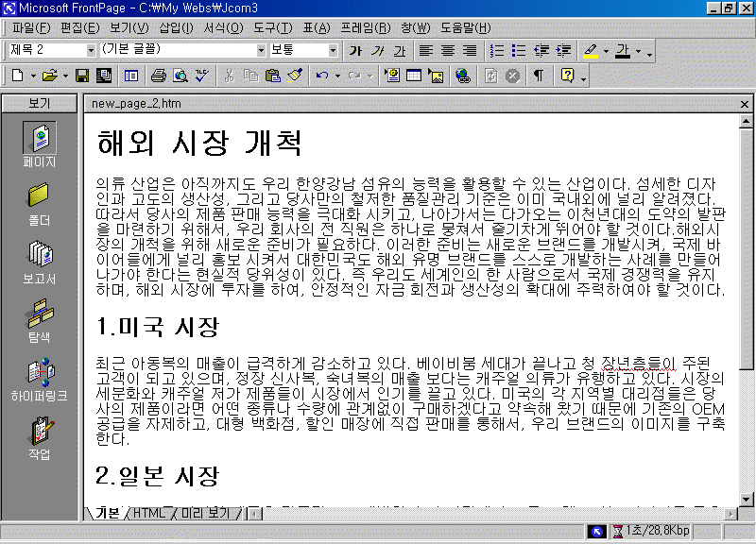
Task: Open the Undo history dropdown arrow
Action: [x=337, y=76]
